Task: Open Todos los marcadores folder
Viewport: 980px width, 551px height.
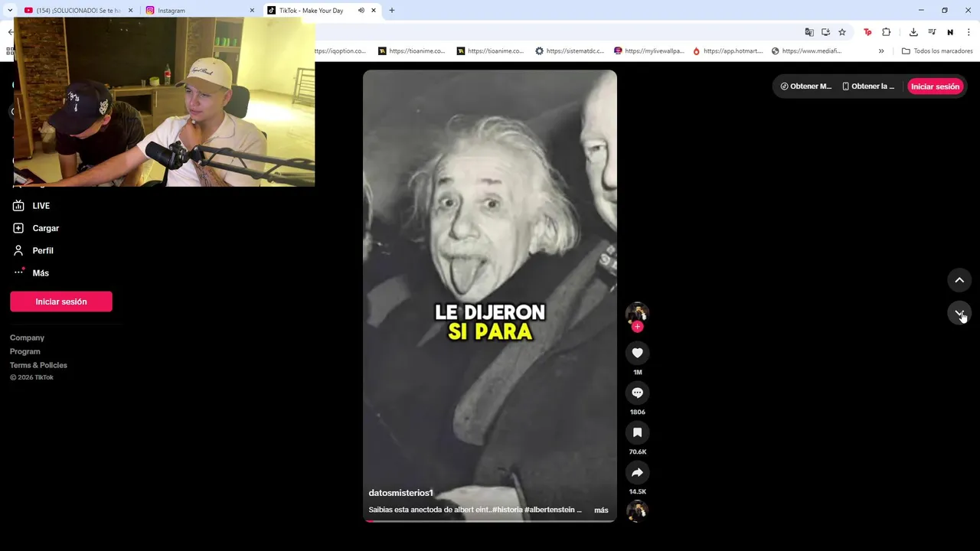Action: pos(937,51)
